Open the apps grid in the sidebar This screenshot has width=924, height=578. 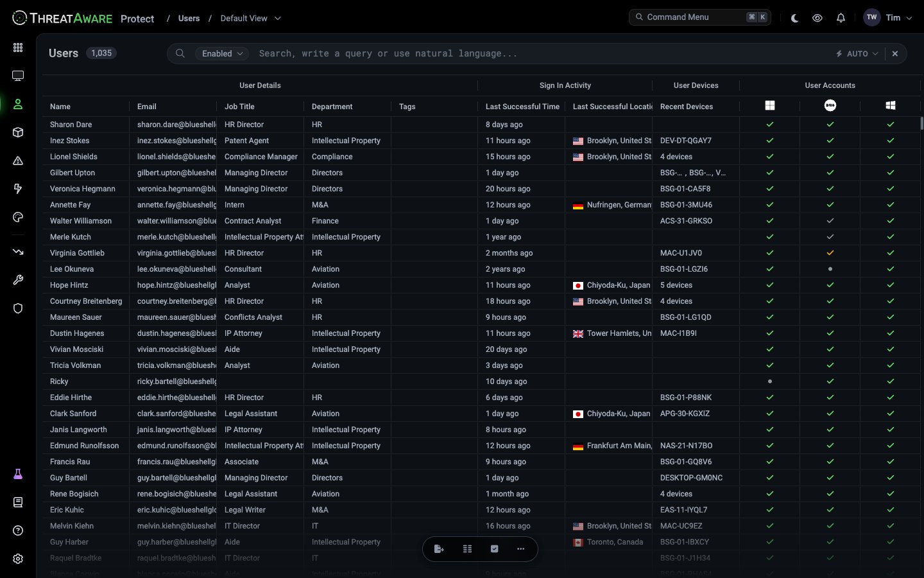18,48
